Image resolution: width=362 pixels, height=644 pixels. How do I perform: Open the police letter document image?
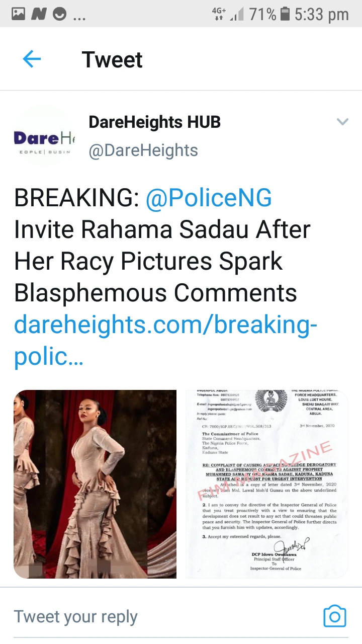pos(266,484)
